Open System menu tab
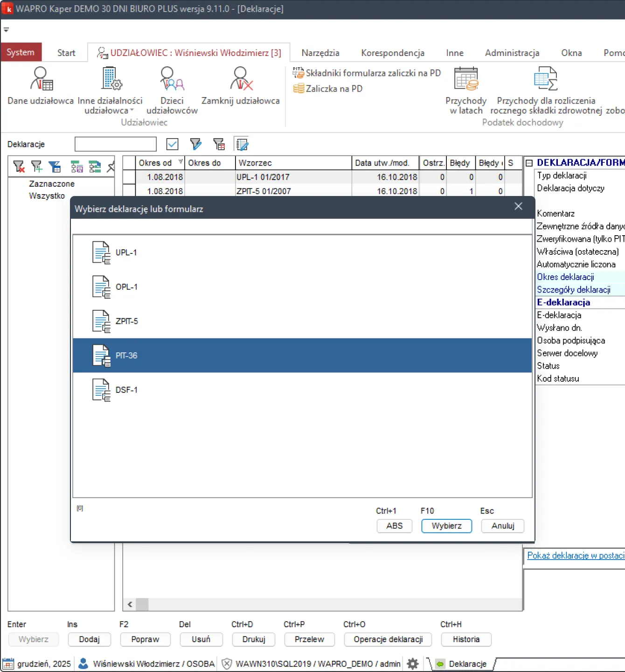The image size is (625, 672). [x=21, y=52]
